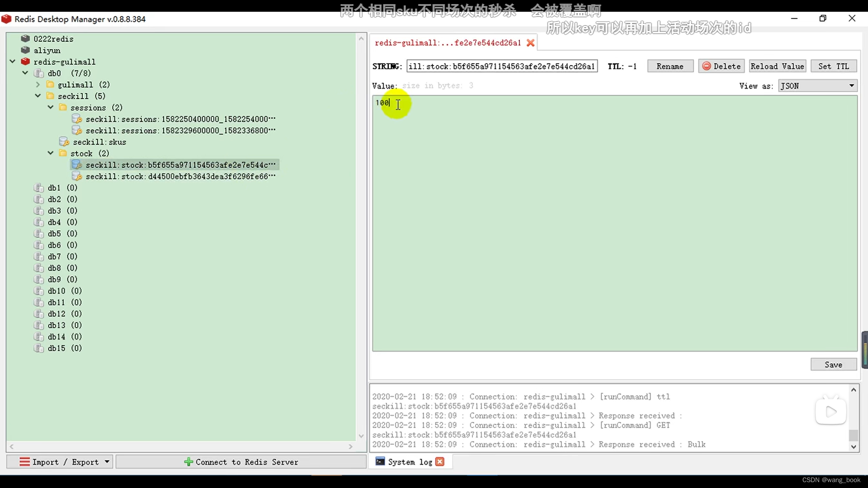Click the db0 database icon
Screen dimensions: 868x488
coord(39,73)
